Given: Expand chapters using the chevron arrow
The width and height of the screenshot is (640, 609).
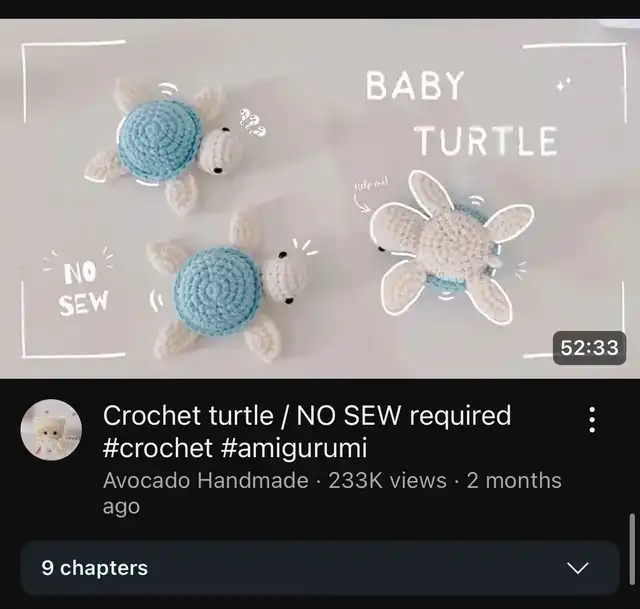Looking at the screenshot, I should (578, 568).
